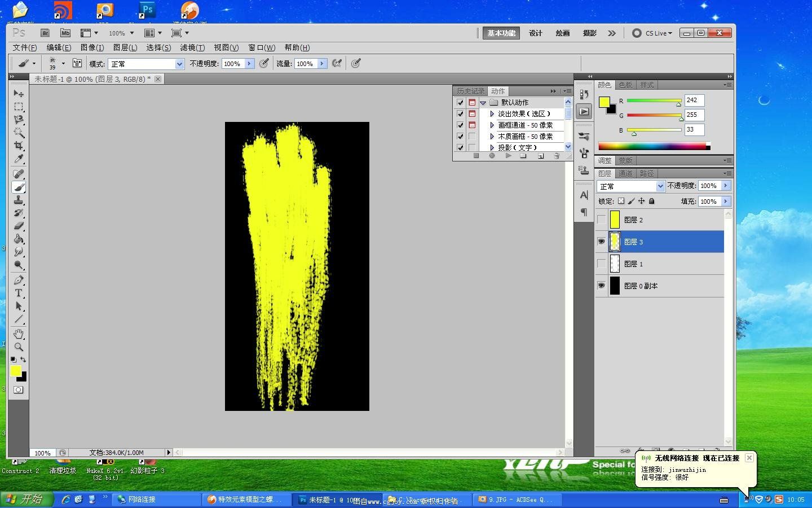Uncheck the 默认动作 action set
Screen dimensions: 812x508
(x=460, y=102)
